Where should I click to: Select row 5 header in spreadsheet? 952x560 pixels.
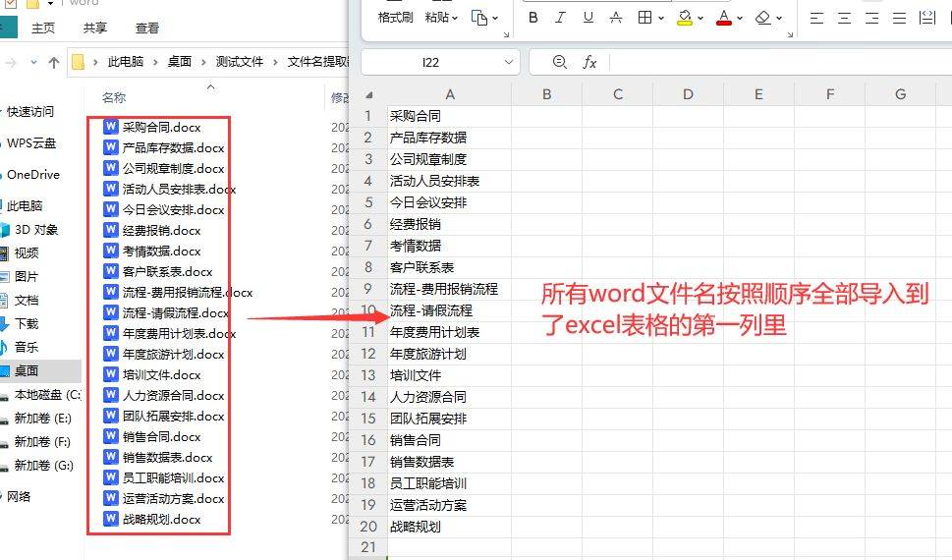367,202
